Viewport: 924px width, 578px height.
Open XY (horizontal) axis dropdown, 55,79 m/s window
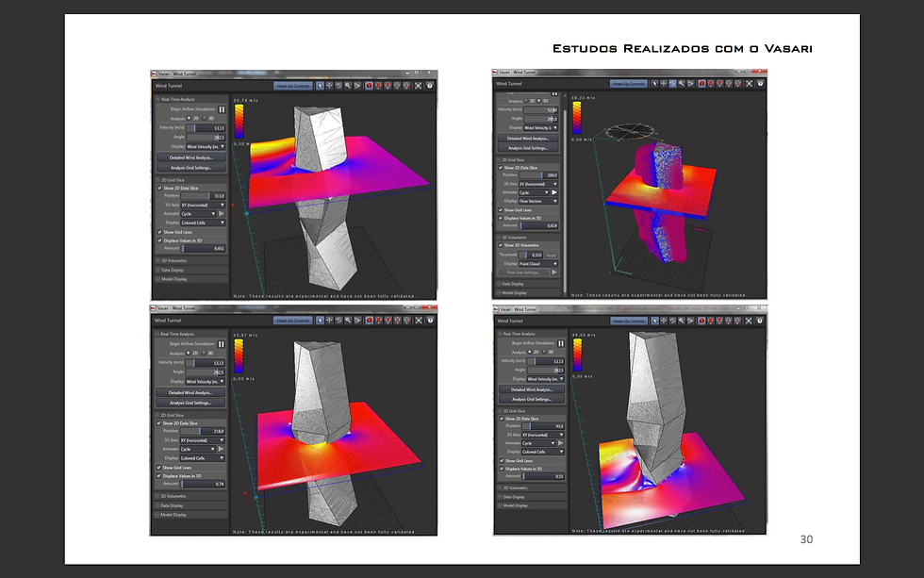tap(203, 205)
